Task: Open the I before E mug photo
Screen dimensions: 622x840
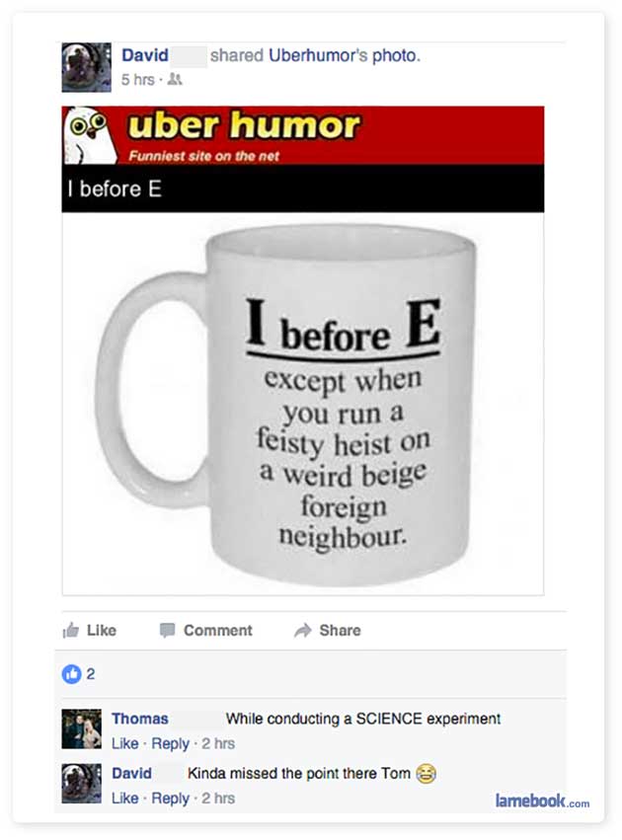Action: pyautogui.click(x=303, y=404)
